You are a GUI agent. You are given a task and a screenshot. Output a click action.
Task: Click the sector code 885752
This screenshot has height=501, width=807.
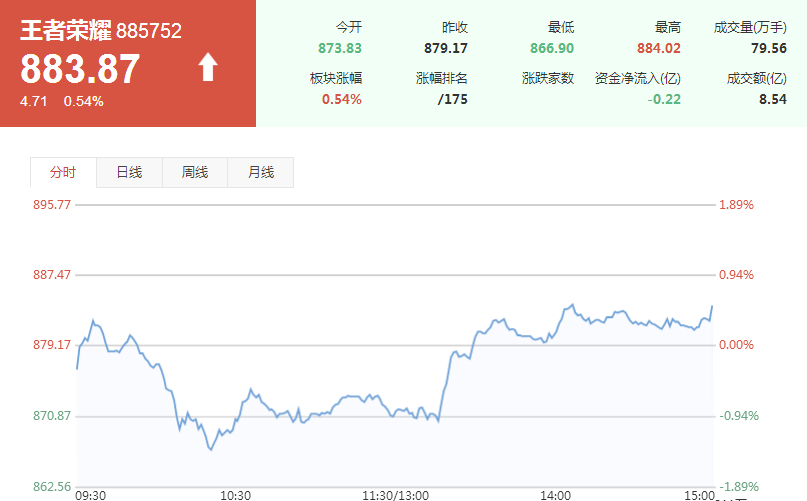tap(149, 31)
